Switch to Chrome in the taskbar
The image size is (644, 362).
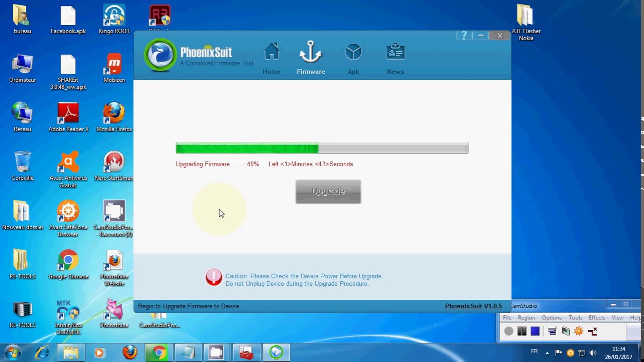(x=159, y=353)
